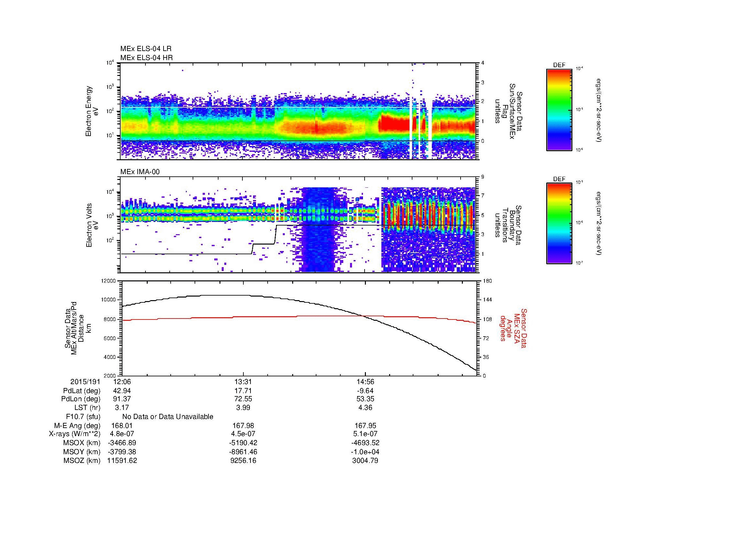Click the X-rays value 5.1e-07
The image size is (756, 534).
[365, 434]
